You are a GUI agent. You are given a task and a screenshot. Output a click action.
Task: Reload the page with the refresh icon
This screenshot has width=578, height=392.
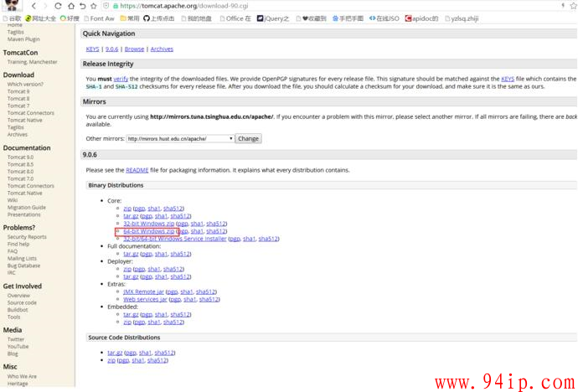[58, 6]
